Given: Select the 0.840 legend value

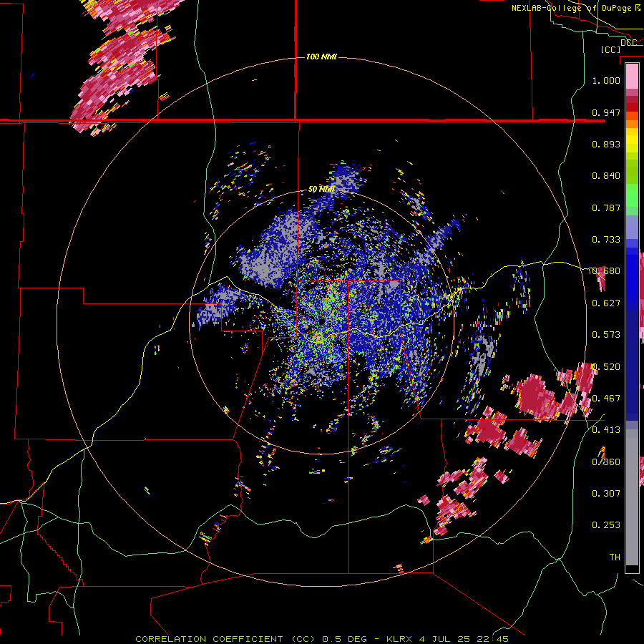Looking at the screenshot, I should coord(606,176).
